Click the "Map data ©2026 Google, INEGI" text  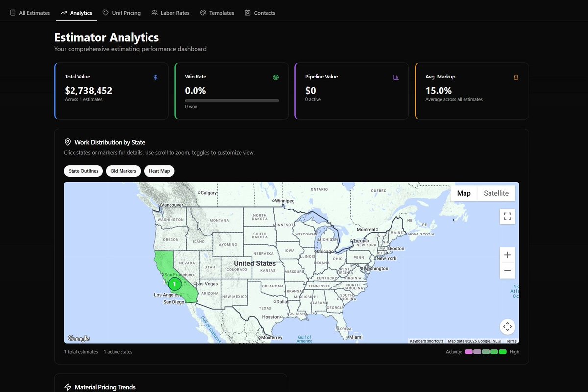click(x=474, y=341)
